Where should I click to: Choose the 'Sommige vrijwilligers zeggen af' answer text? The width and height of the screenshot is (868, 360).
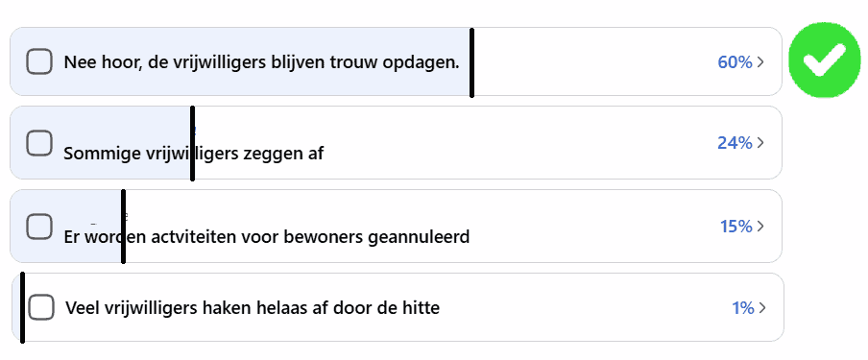pos(193,154)
